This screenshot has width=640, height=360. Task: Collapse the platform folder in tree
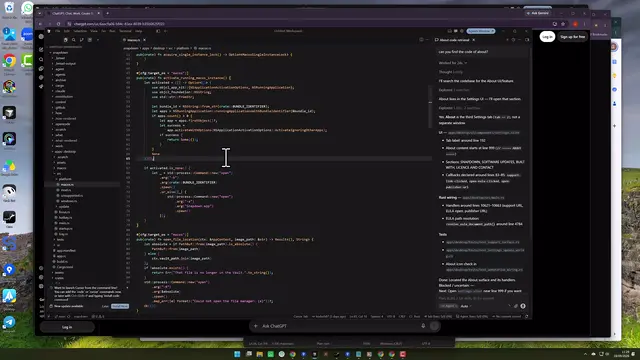pos(64,179)
